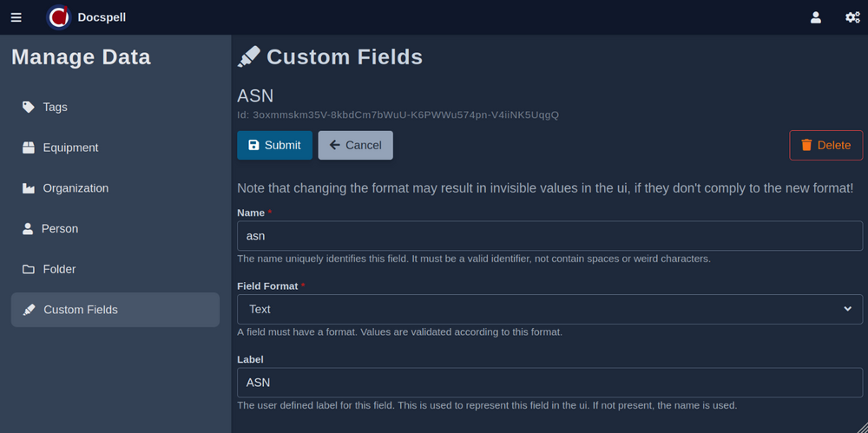Delete the ASN custom field

pyautogui.click(x=825, y=145)
